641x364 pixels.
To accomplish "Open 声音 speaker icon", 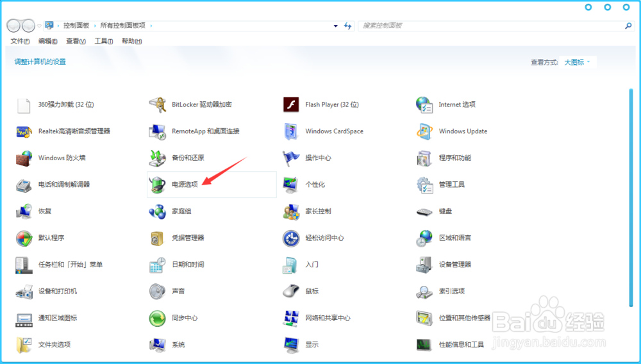I will pyautogui.click(x=158, y=292).
